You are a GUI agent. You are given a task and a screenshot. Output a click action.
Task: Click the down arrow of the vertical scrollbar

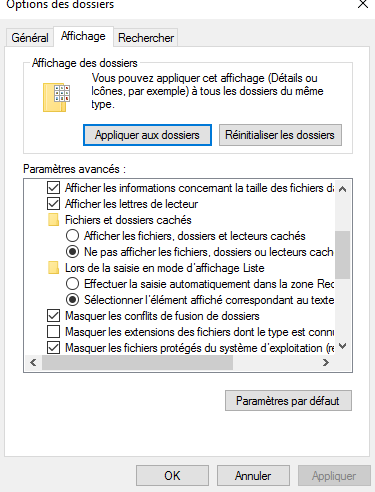click(342, 346)
